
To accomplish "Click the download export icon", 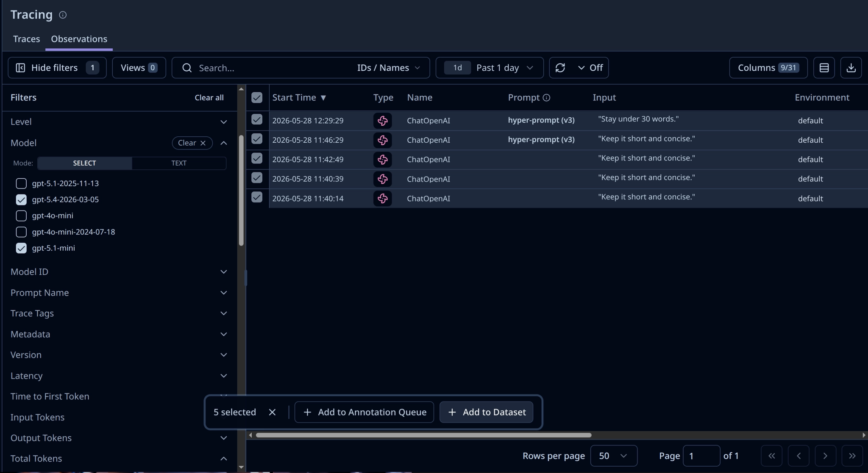I will (x=851, y=68).
